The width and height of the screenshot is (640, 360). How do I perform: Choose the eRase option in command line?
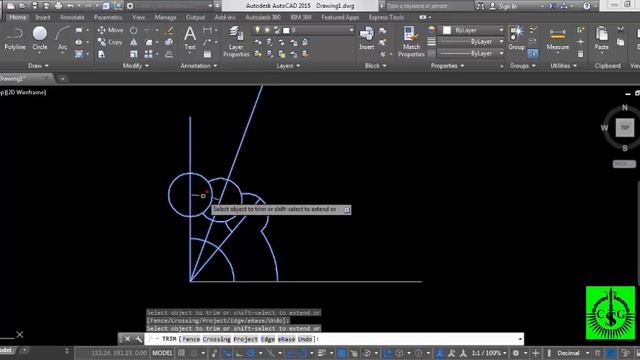[287, 339]
